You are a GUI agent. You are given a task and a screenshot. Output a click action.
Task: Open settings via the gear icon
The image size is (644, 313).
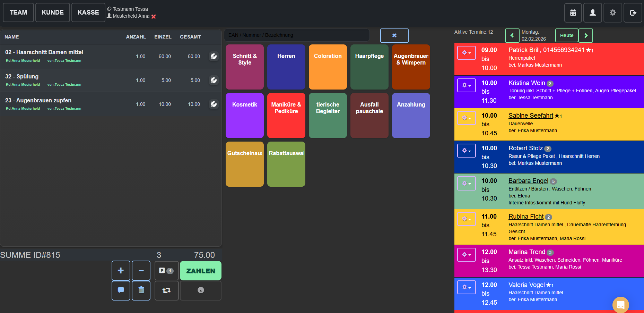click(x=612, y=13)
